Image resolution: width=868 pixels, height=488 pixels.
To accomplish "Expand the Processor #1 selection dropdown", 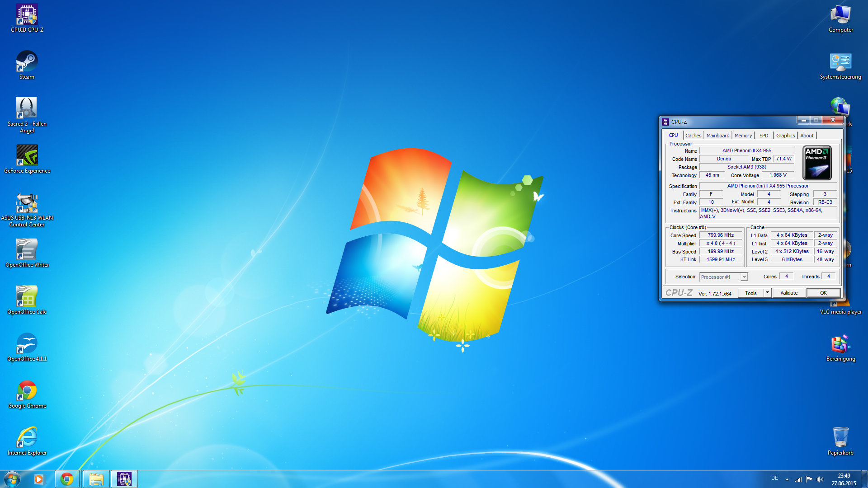I will click(744, 277).
